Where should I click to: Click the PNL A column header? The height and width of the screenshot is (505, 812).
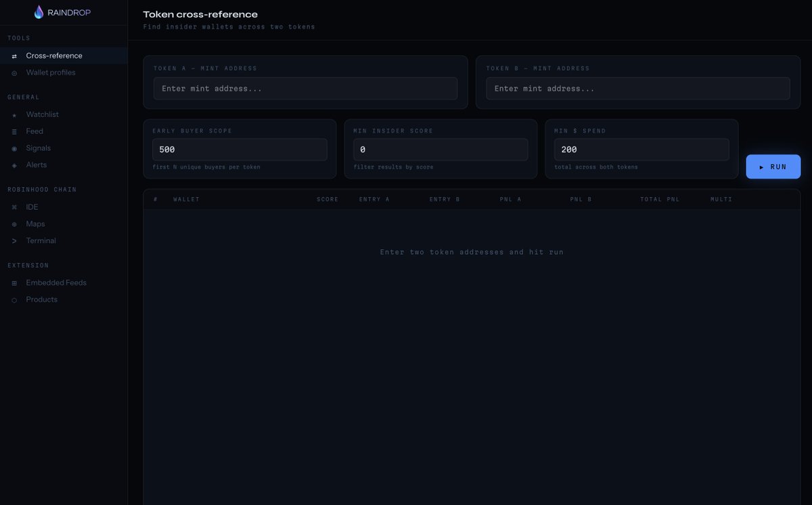tap(512, 199)
